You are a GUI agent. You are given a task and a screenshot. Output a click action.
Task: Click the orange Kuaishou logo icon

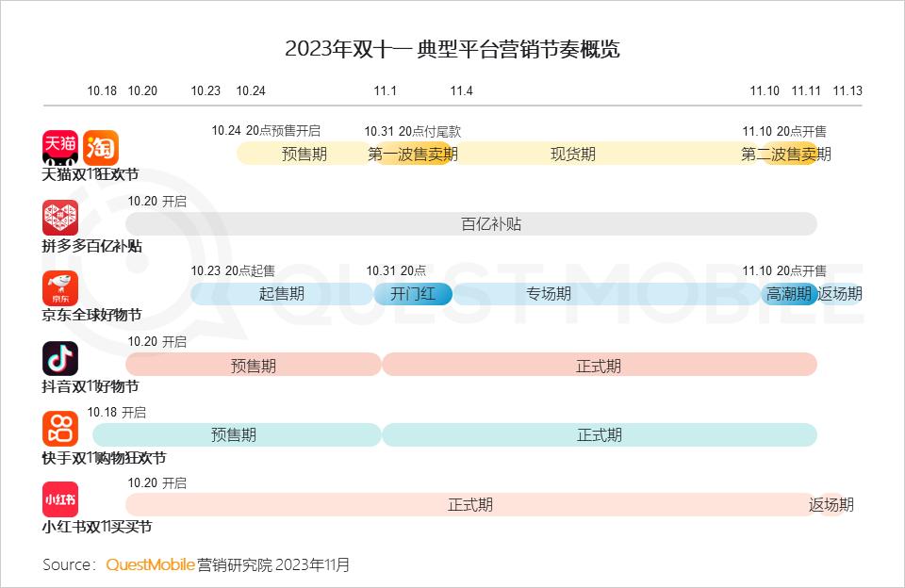60,429
